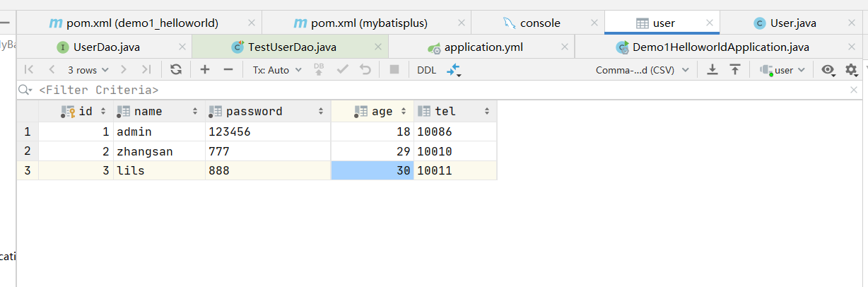Sort by the password column header
This screenshot has width=868, height=287.
[x=254, y=111]
